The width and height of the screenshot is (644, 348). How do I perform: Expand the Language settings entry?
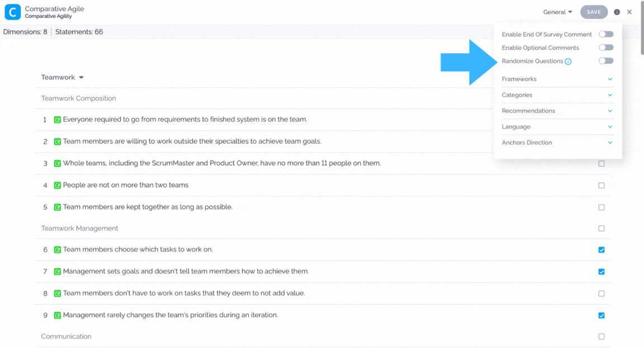point(557,126)
